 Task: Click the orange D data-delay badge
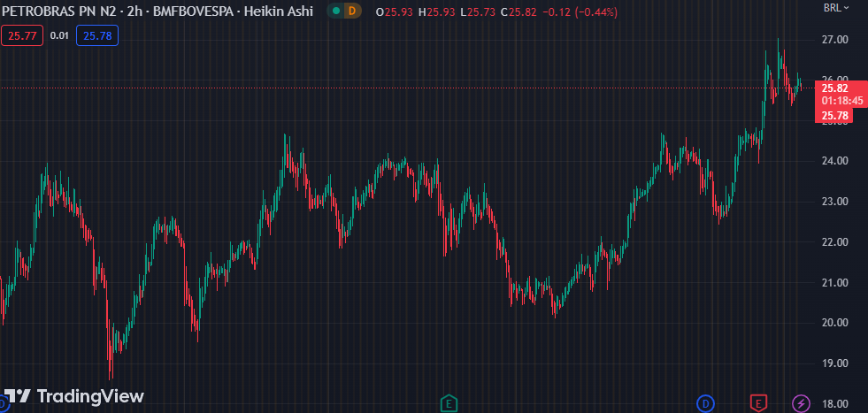click(x=352, y=11)
